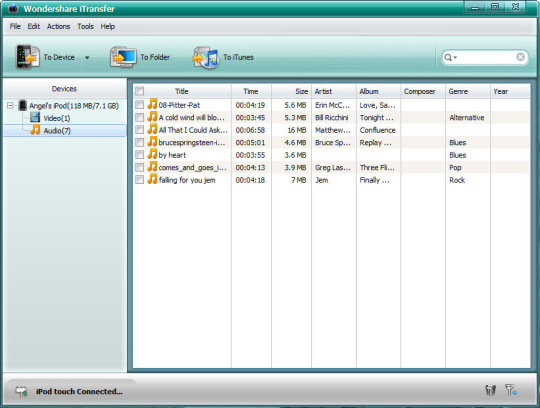Click inside the search input field
The image size is (540, 408).
pyautogui.click(x=486, y=57)
